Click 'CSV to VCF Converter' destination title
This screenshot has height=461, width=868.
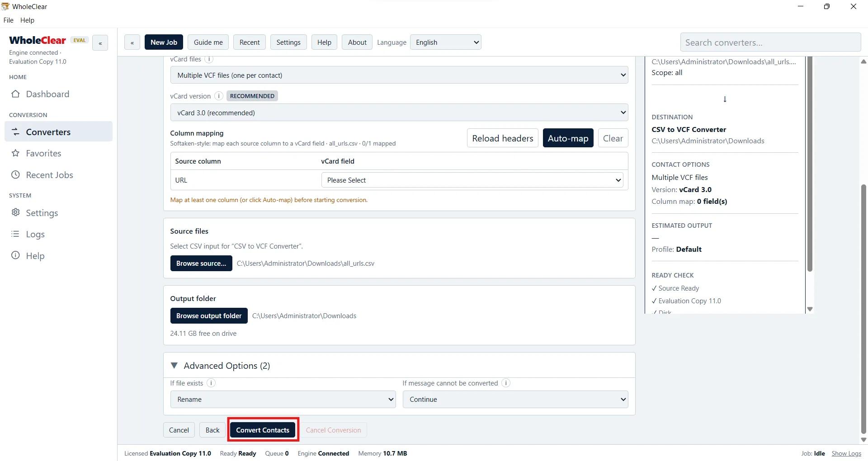689,129
